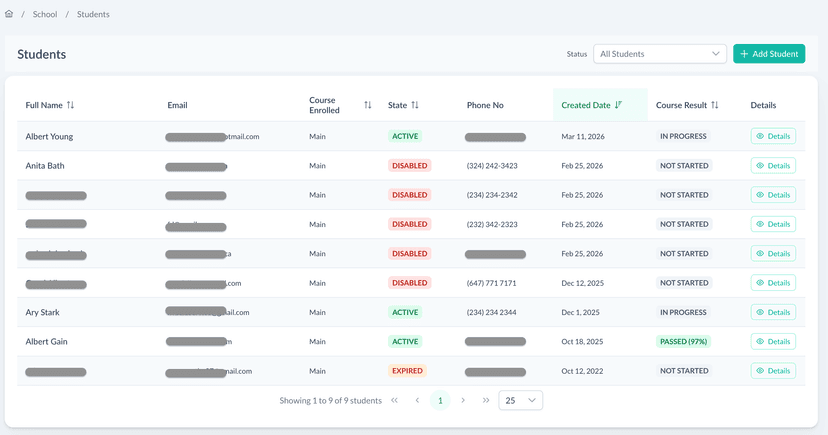Sort by Course Result column icon
Screen dimensions: 828x435
coord(715,105)
